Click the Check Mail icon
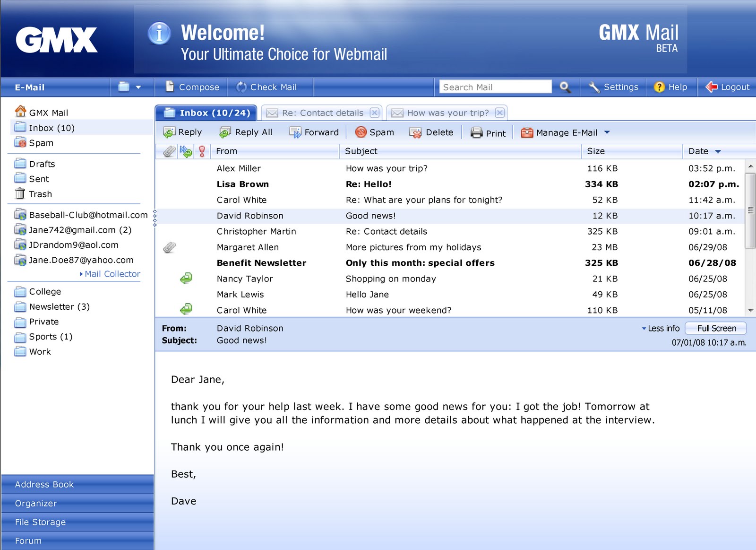Image resolution: width=756 pixels, height=550 pixels. 241,87
